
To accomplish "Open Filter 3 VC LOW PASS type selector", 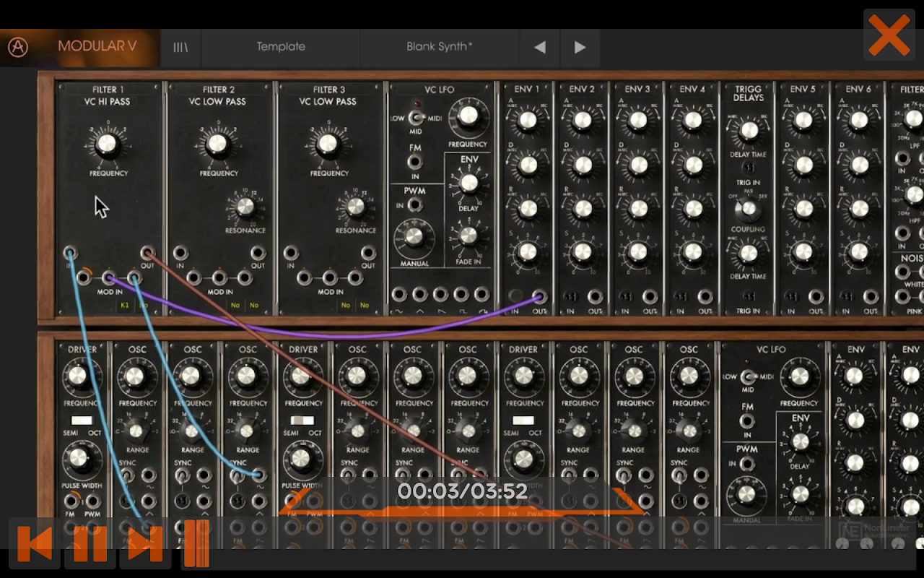I will coord(328,102).
